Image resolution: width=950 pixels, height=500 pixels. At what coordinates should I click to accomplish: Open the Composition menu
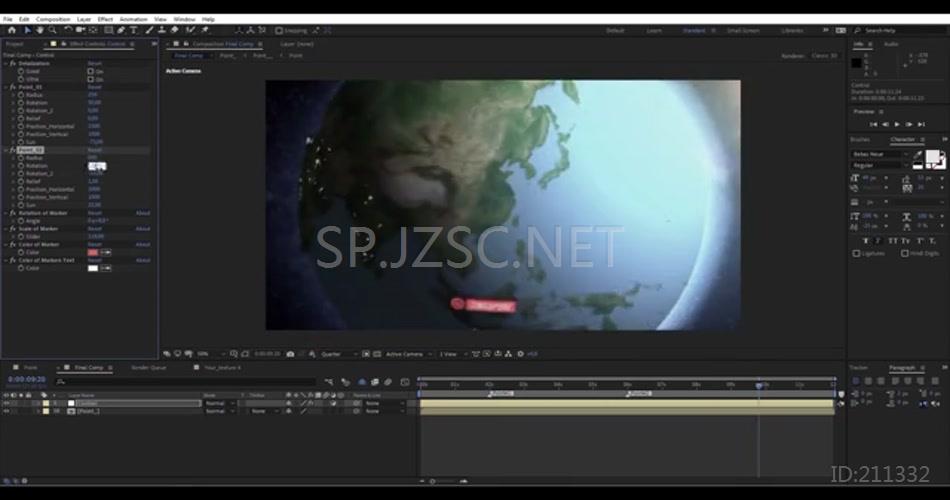click(x=53, y=19)
